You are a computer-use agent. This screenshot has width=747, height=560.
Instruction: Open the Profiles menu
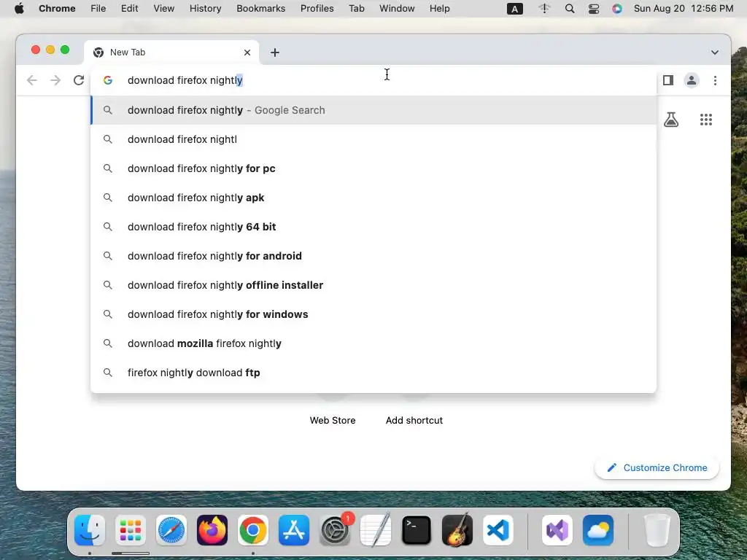tap(317, 9)
